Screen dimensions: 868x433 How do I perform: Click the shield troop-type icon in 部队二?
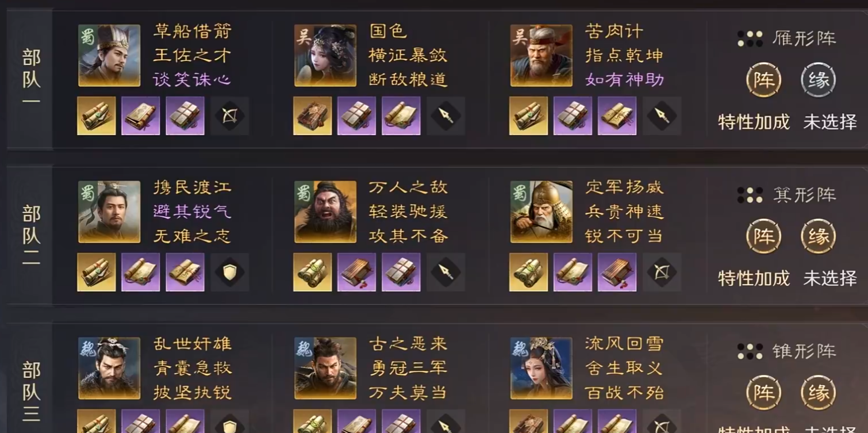click(x=230, y=272)
